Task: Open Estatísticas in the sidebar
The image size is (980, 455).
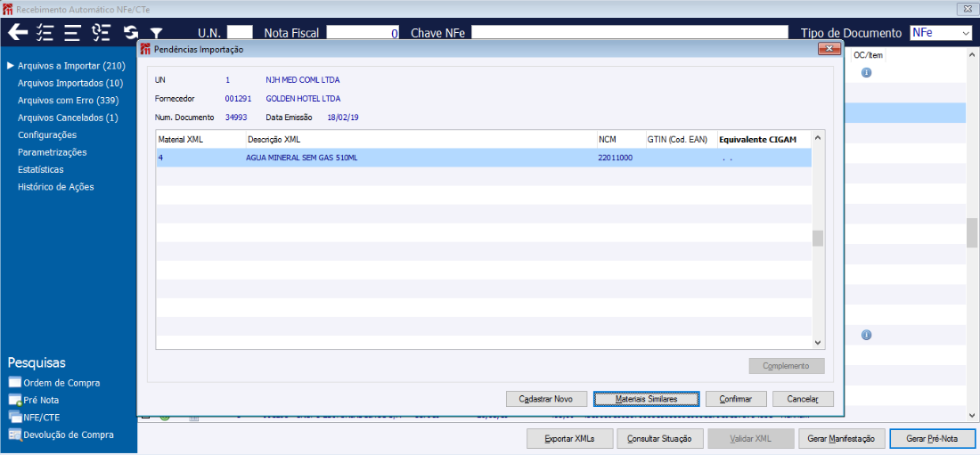Action: click(x=41, y=169)
